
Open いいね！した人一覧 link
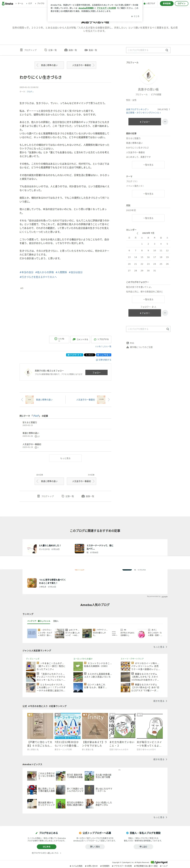pos(103,346)
